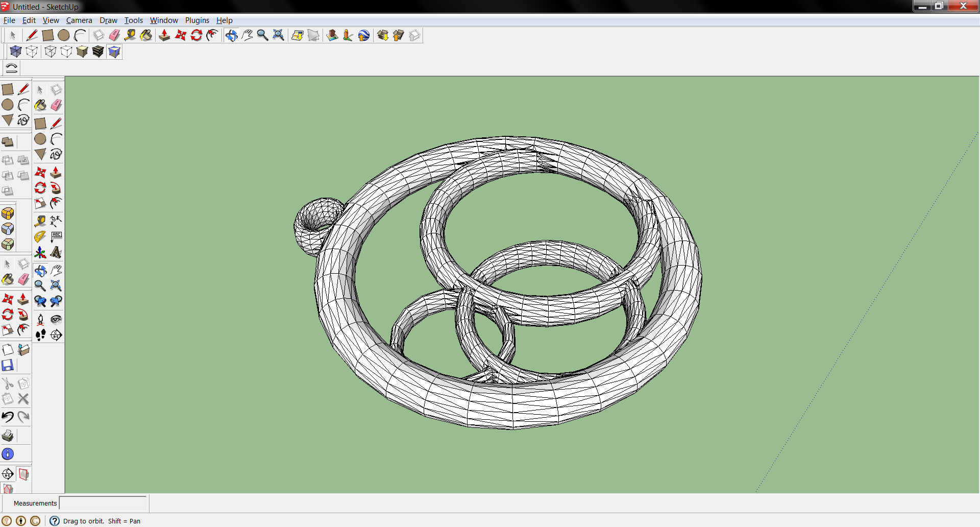This screenshot has height=527, width=980.
Task: Select the 3D Text tool
Action: pyautogui.click(x=56, y=252)
